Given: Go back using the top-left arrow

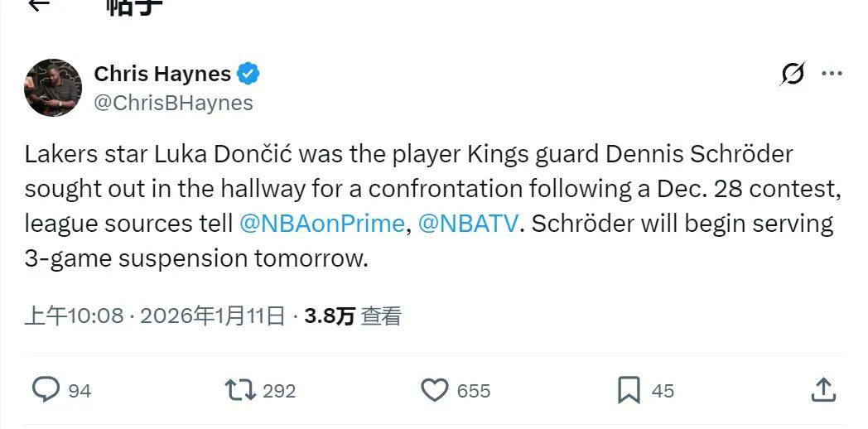Looking at the screenshot, I should [39, 5].
